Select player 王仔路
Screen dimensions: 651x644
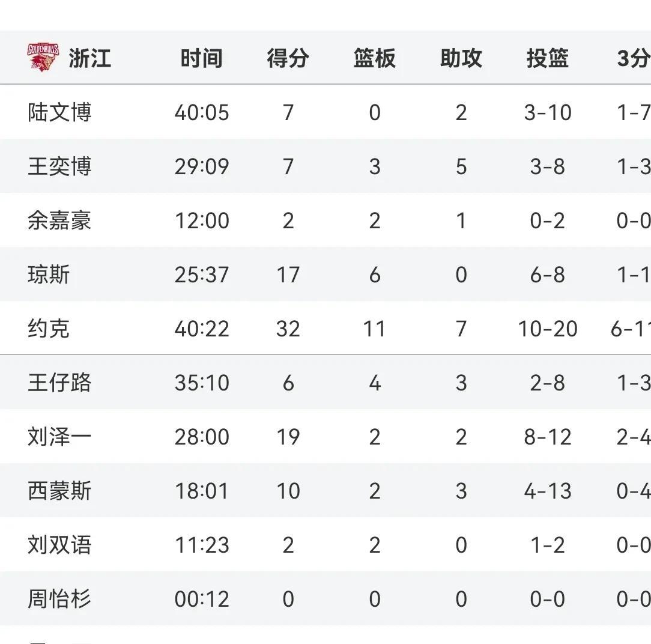(59, 383)
